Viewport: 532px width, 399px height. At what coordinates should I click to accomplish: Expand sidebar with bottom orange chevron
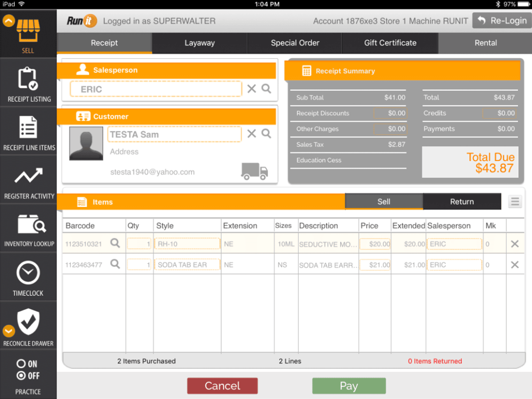click(8, 331)
